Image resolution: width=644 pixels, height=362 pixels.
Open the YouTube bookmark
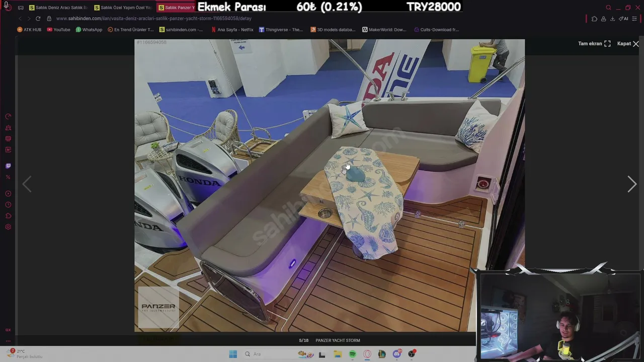[x=58, y=30]
